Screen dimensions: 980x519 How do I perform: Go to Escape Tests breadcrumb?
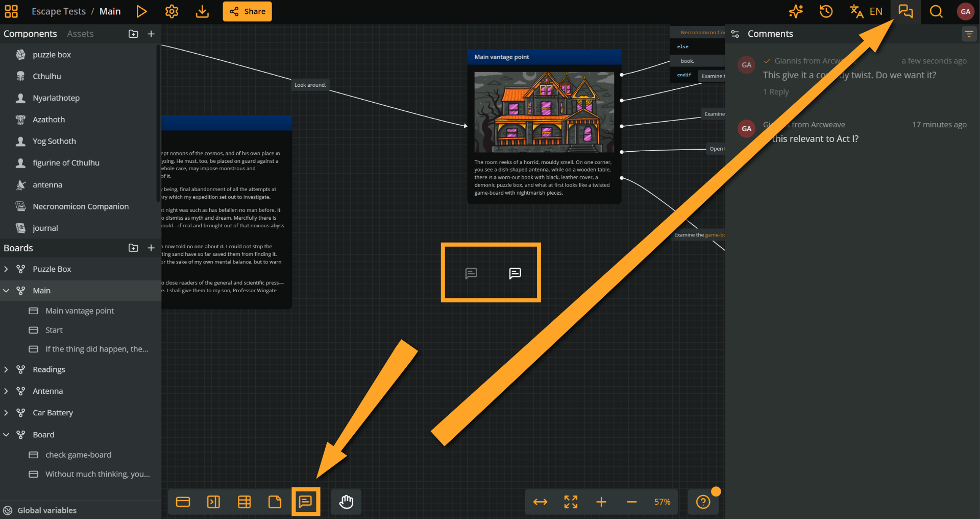[59, 11]
